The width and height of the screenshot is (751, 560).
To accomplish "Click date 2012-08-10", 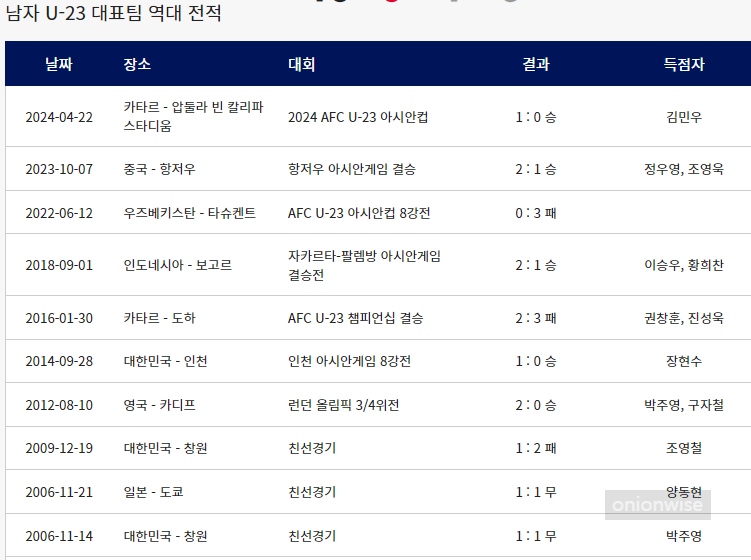I will click(x=59, y=405).
